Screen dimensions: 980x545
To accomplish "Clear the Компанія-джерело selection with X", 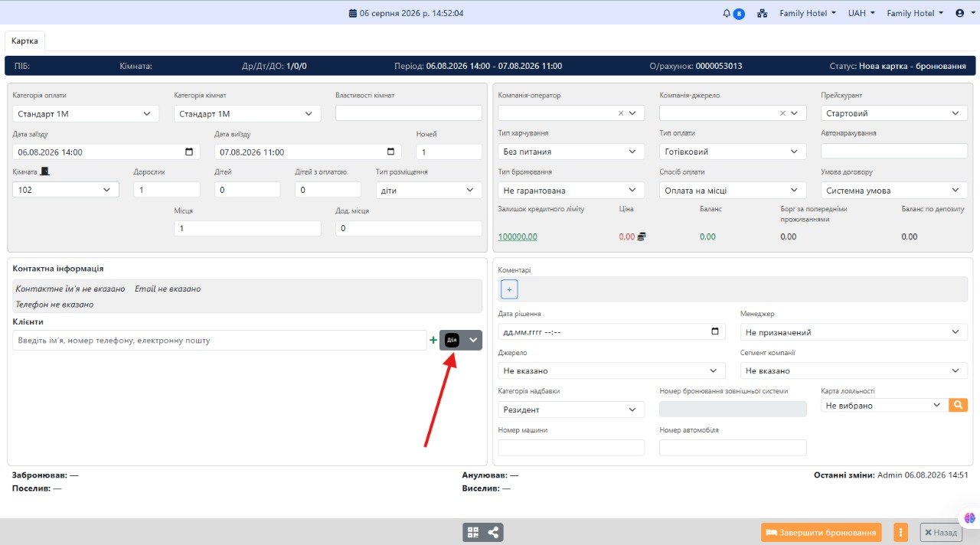I will point(782,113).
